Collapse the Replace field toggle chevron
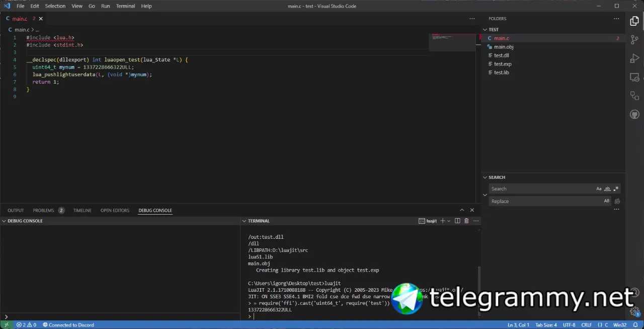 coord(485,195)
